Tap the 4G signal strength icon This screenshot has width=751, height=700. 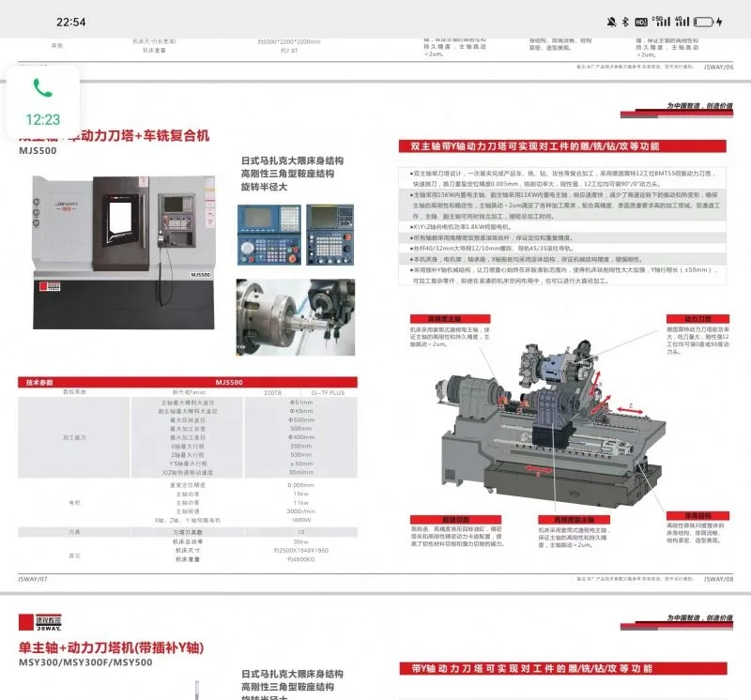click(x=682, y=21)
